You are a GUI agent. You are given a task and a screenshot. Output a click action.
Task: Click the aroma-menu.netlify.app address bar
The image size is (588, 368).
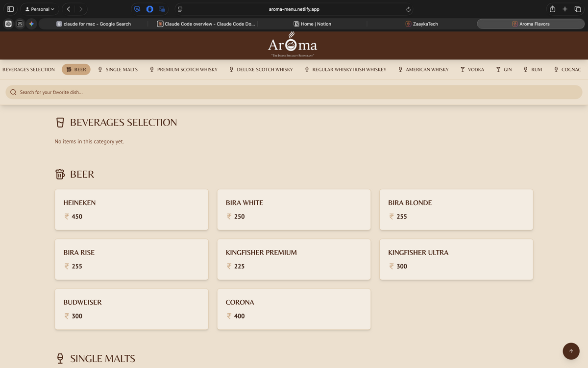[x=294, y=9]
